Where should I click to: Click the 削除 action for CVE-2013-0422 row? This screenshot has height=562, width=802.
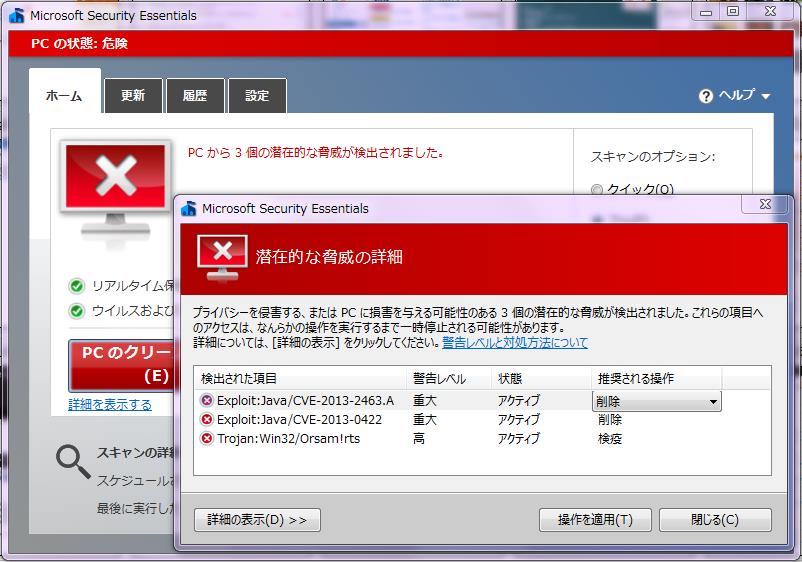(x=610, y=420)
